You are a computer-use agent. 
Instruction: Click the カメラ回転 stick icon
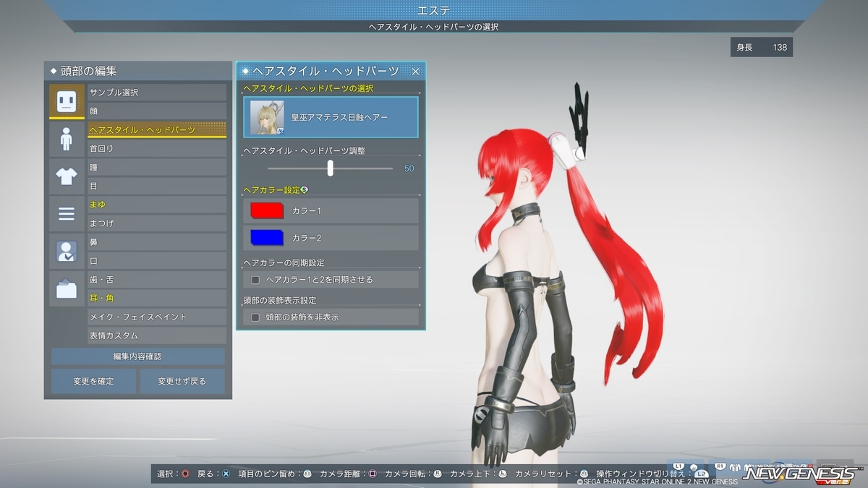(x=437, y=474)
